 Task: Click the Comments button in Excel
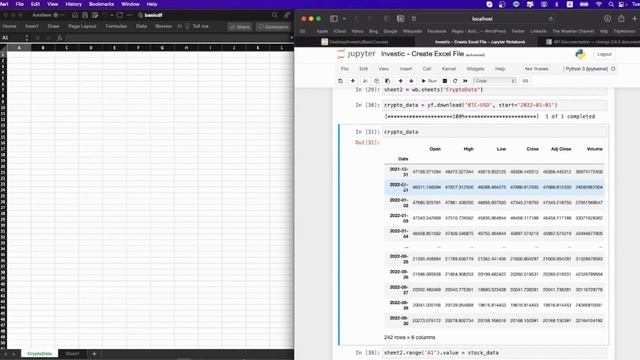click(273, 27)
